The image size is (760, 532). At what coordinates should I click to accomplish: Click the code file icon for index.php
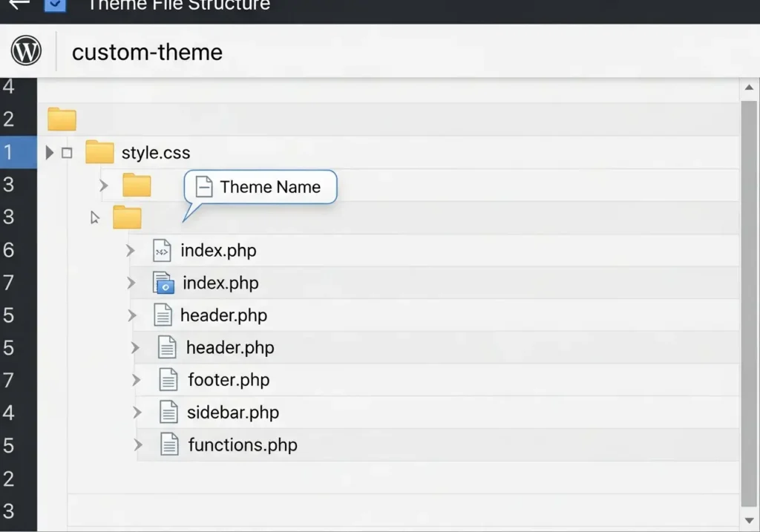tap(162, 251)
